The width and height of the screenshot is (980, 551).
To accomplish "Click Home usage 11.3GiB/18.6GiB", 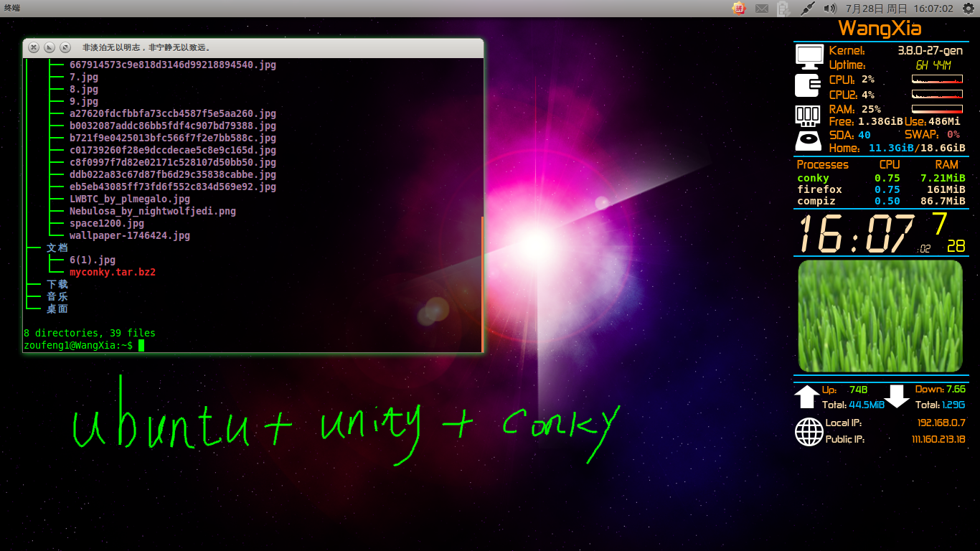I will [917, 149].
